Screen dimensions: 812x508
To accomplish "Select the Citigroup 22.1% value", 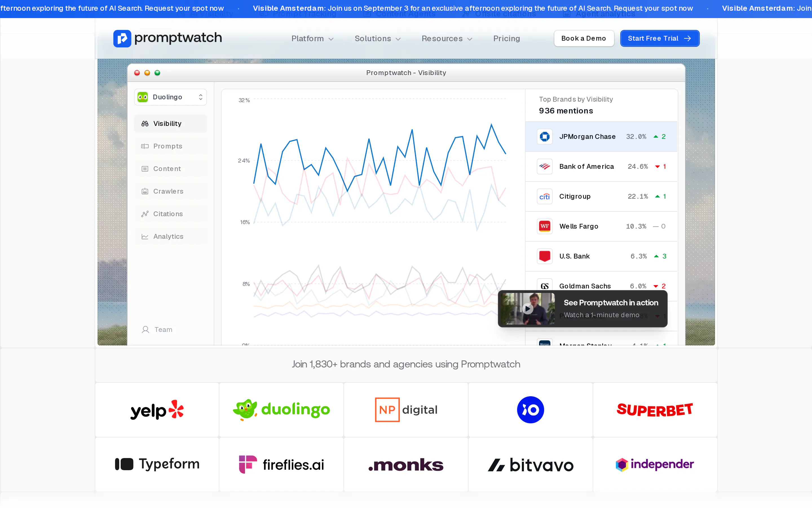I will [x=638, y=196].
